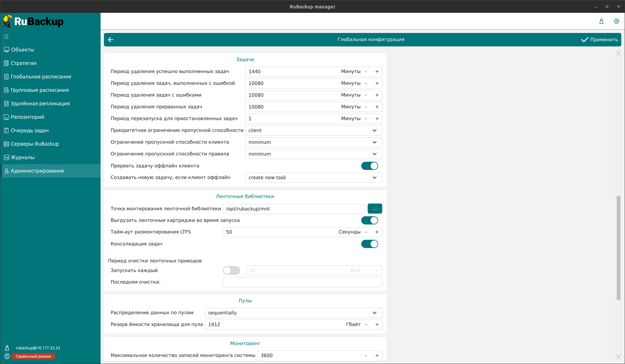This screenshot has width=625, height=364.
Task: Click the Сервисный режим warning icon
Action: click(7, 356)
